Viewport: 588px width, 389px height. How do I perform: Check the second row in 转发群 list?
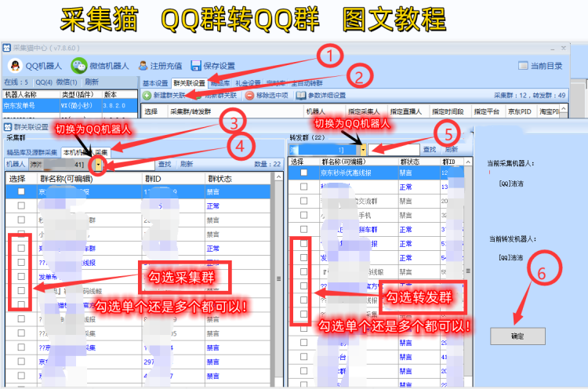(304, 187)
